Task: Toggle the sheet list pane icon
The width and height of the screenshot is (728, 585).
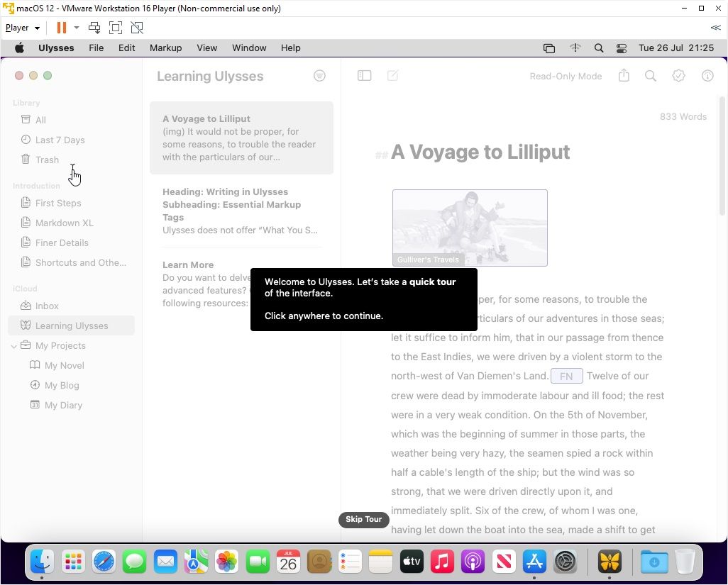Action: point(364,75)
